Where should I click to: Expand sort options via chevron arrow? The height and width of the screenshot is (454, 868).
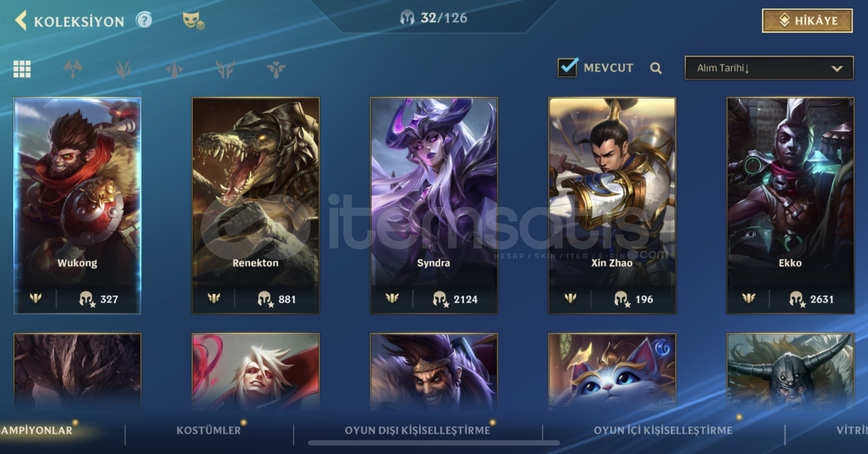click(837, 69)
